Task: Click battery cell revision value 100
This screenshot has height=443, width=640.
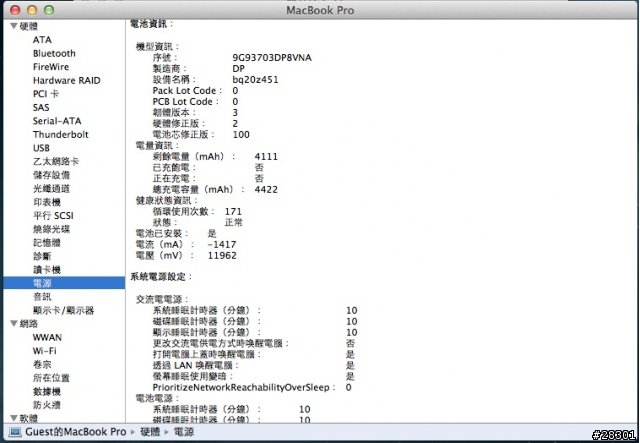Action: 241,135
